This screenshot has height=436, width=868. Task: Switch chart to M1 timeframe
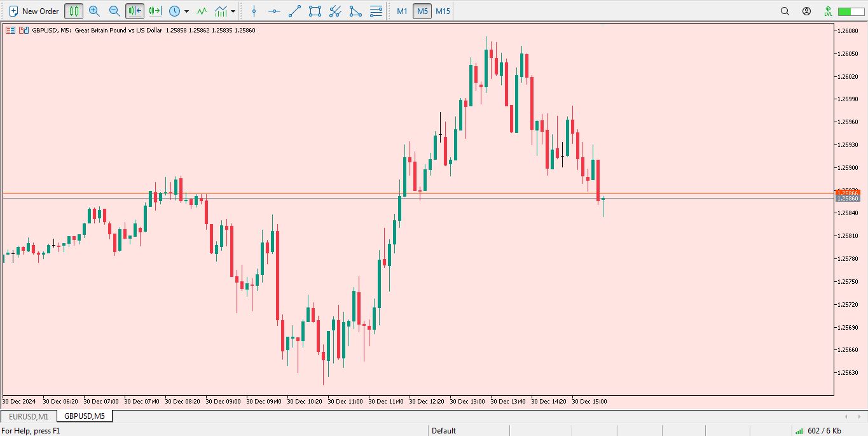tap(402, 11)
